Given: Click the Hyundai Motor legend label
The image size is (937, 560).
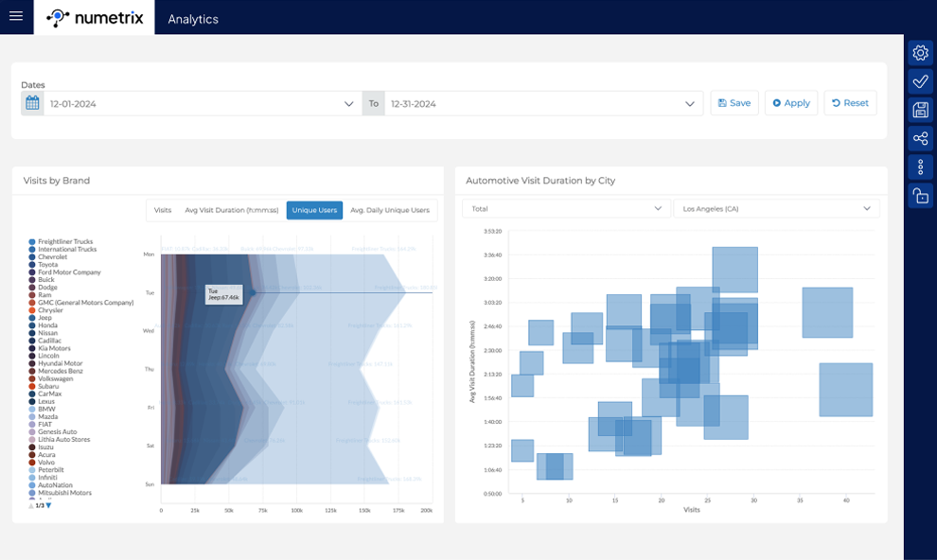Looking at the screenshot, I should pos(61,363).
